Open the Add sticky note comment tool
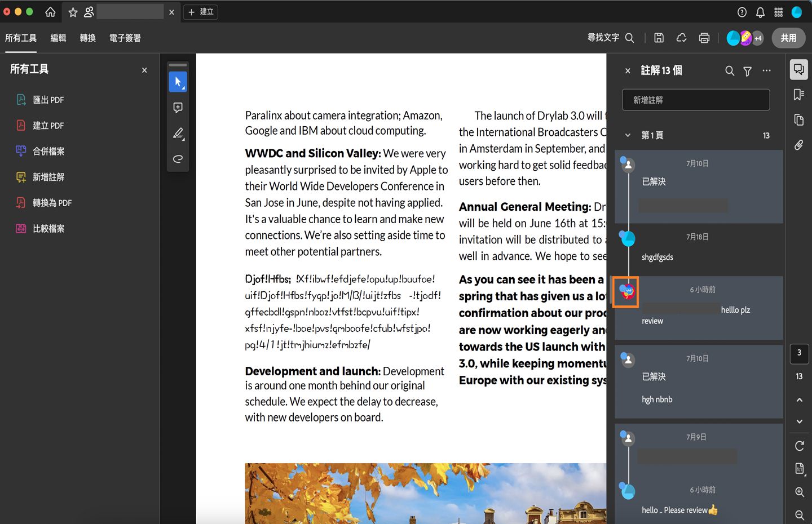Image resolution: width=812 pixels, height=524 pixels. [178, 107]
